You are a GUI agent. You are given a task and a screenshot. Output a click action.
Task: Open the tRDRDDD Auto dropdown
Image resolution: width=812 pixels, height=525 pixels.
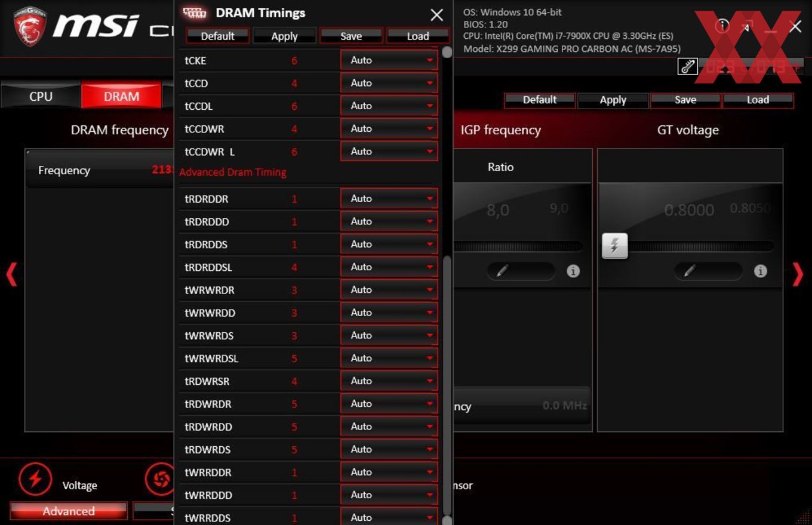coord(389,221)
